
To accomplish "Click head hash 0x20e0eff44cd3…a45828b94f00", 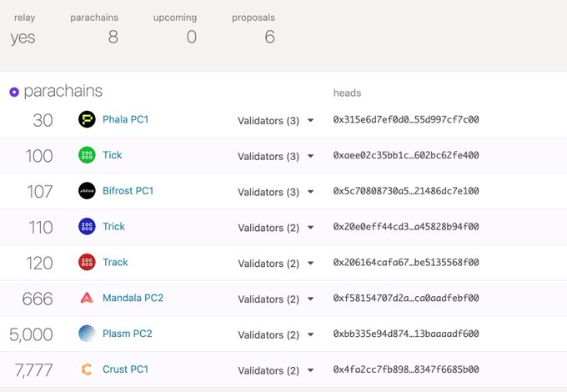I will (x=406, y=227).
